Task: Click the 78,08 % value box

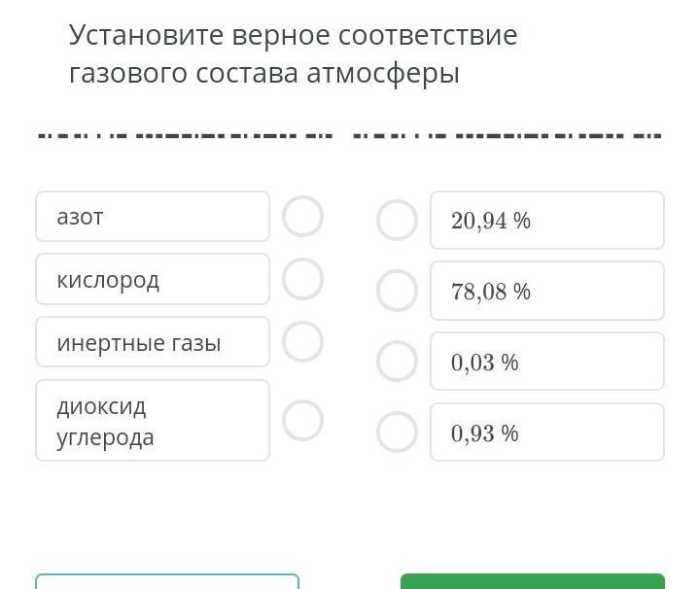Action: 547,291
